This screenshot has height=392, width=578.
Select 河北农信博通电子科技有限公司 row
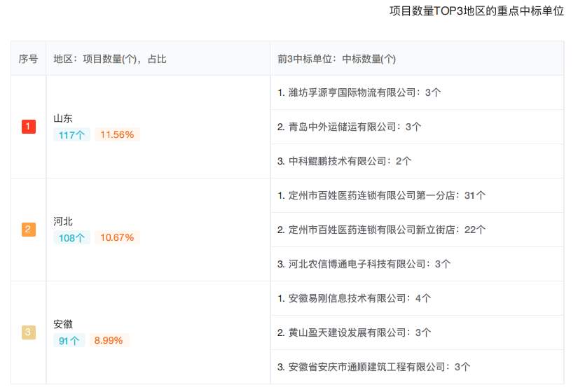417,264
